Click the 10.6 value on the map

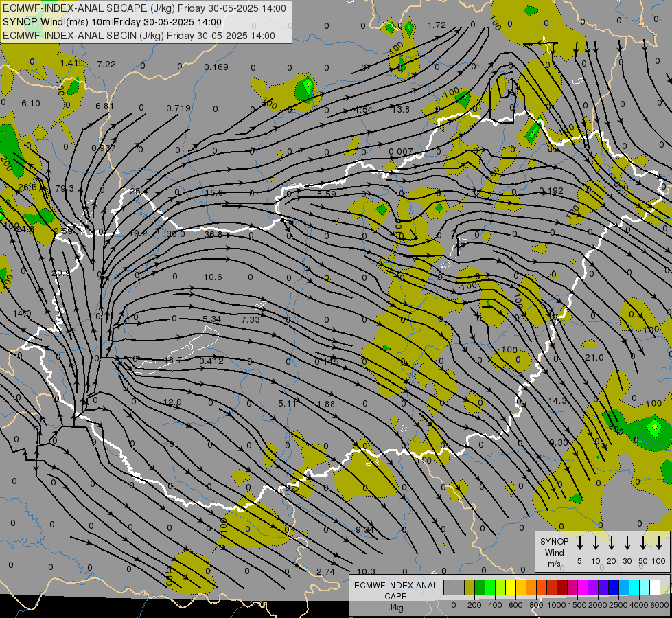click(x=213, y=277)
